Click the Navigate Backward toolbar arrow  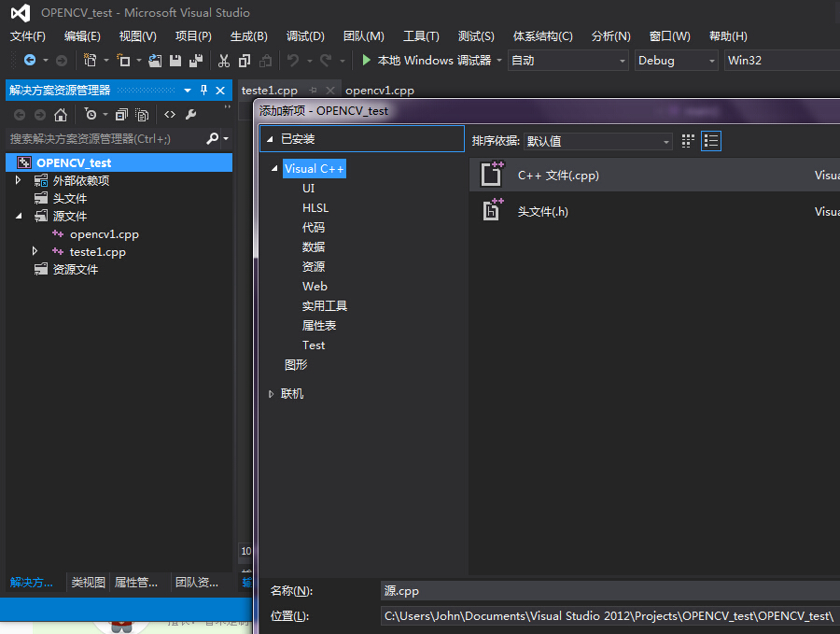coord(30,60)
